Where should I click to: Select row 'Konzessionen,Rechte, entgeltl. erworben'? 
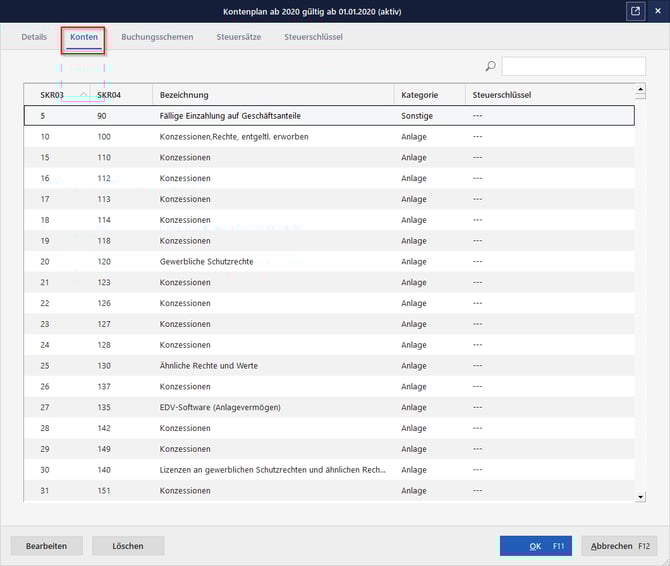point(329,137)
